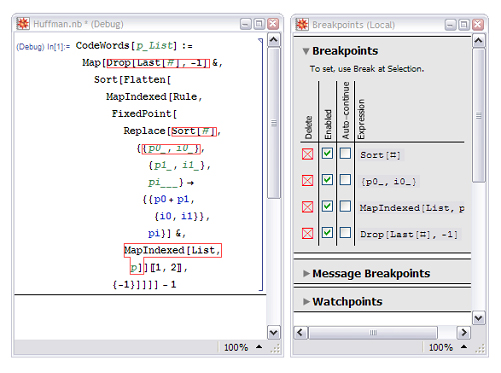Delete the MapIndexed[List, p breakpoint
The image size is (501, 373).
coord(307,207)
